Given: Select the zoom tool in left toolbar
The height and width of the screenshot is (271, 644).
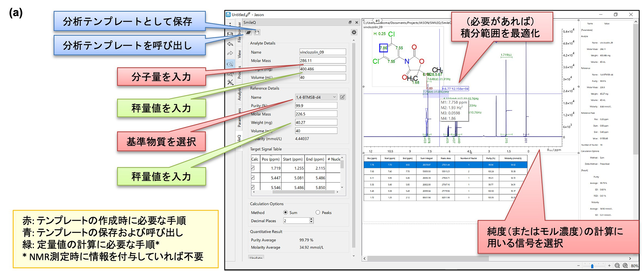Looking at the screenshot, I should point(230,64).
